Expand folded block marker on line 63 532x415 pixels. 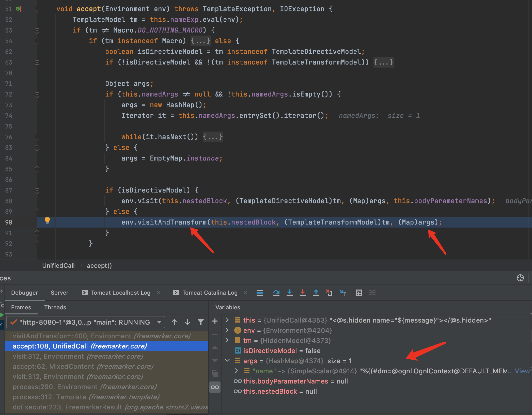(x=37, y=62)
